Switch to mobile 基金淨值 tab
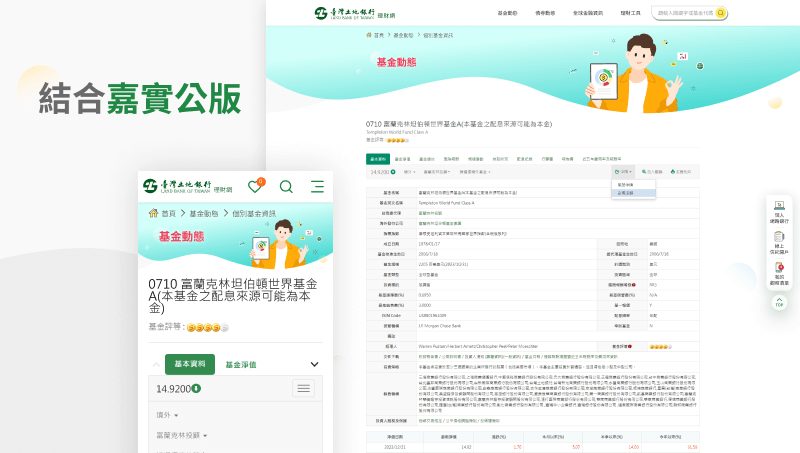This screenshot has height=453, width=800. click(x=241, y=365)
